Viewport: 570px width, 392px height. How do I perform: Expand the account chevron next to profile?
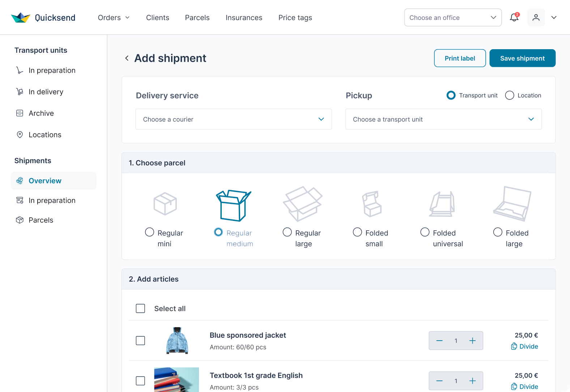(x=554, y=17)
